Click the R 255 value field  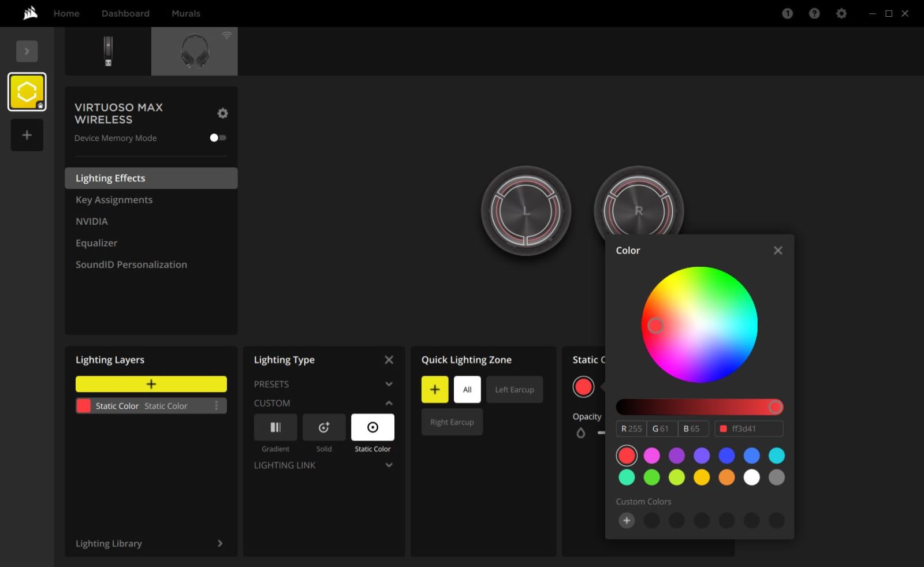(x=631, y=428)
